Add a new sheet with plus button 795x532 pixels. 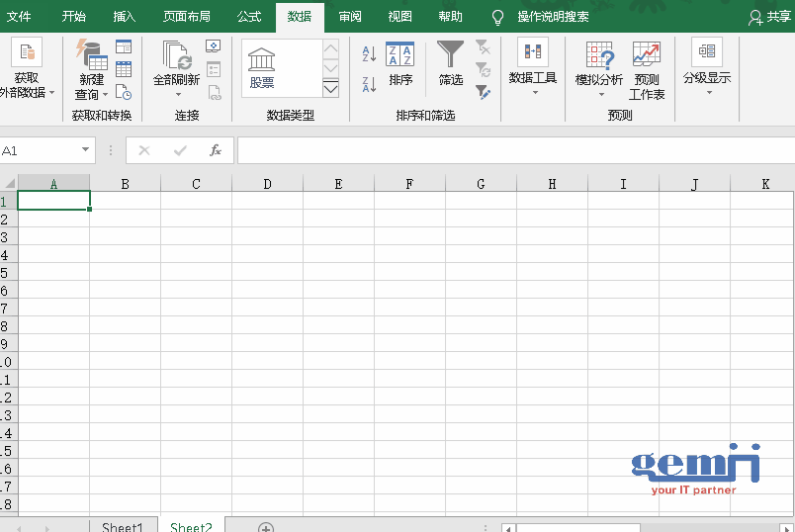click(265, 527)
